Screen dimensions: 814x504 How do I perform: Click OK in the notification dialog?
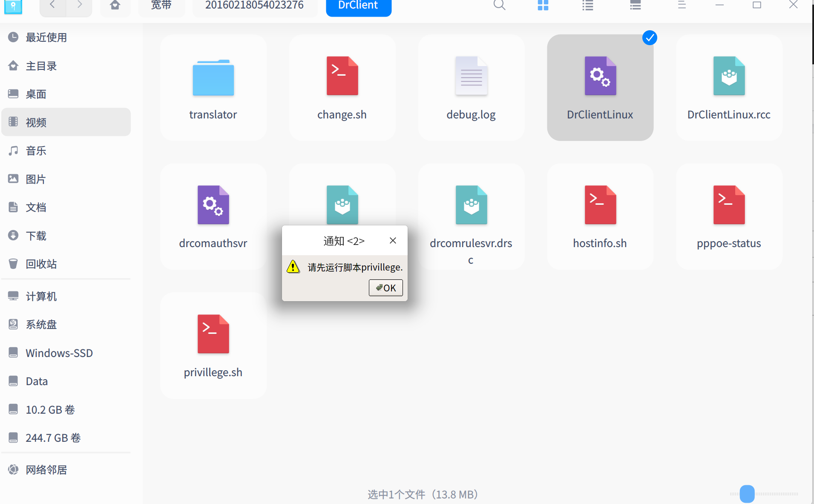[x=386, y=288]
